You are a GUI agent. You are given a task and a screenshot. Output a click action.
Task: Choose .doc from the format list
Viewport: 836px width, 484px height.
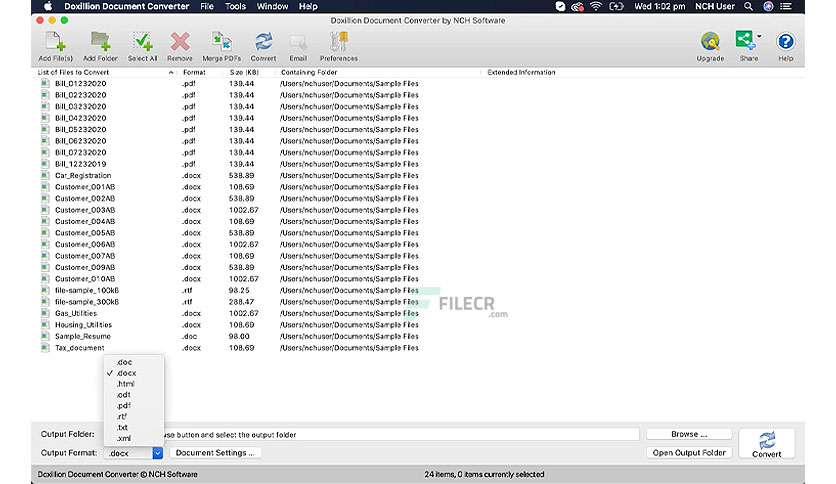point(134,362)
